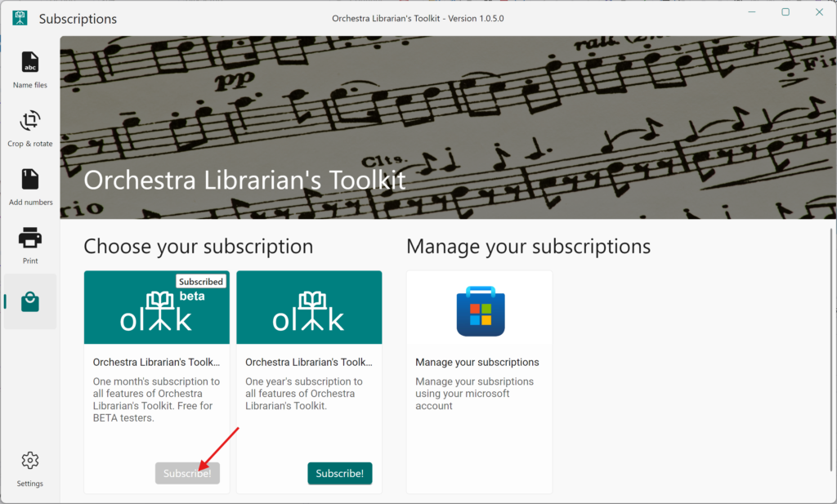Click the app logo in title bar
This screenshot has height=504, width=837.
coord(19,18)
